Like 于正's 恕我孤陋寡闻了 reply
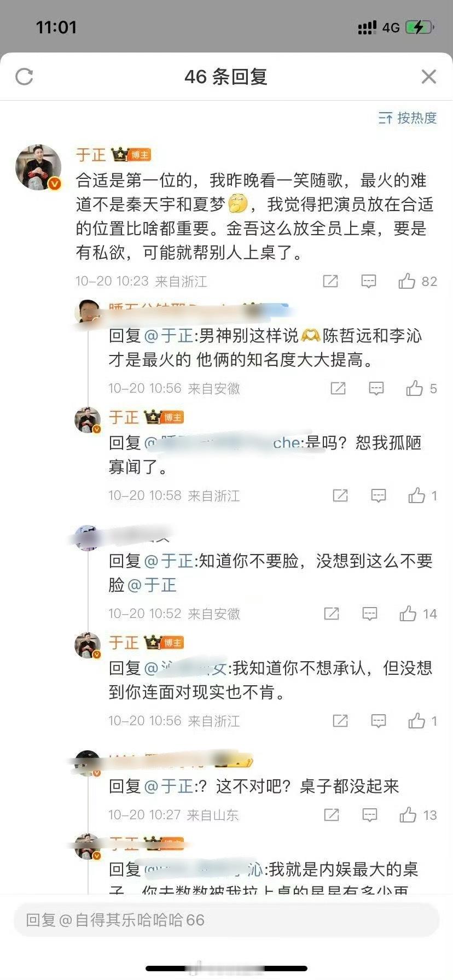453x980 pixels. tap(422, 495)
